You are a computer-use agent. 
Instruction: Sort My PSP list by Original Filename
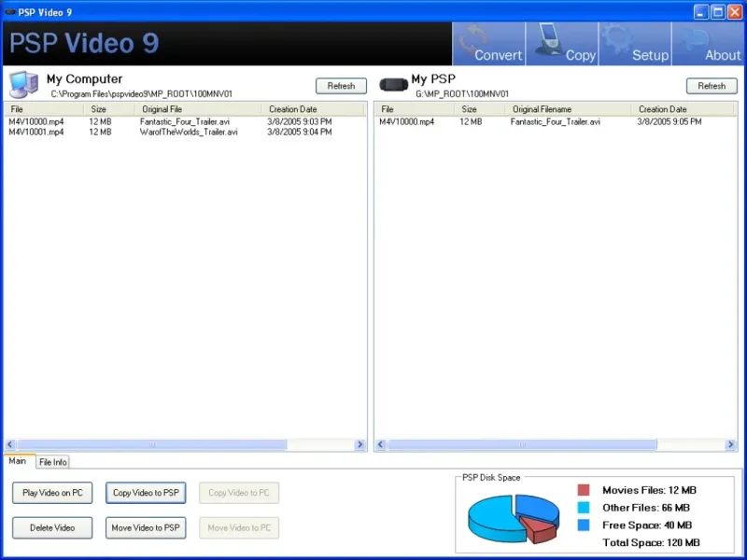click(x=569, y=109)
